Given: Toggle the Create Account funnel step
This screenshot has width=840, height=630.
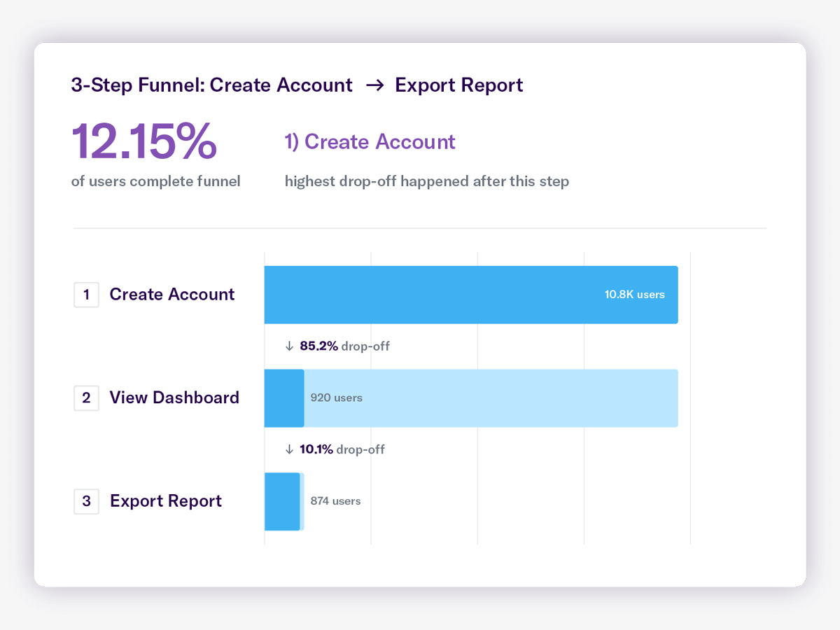Looking at the screenshot, I should (x=171, y=294).
